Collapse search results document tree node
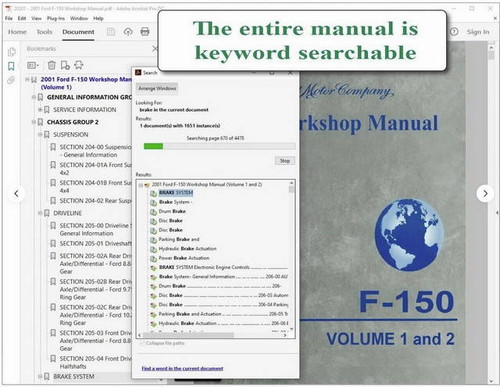The width and height of the screenshot is (500, 387). pos(141,185)
